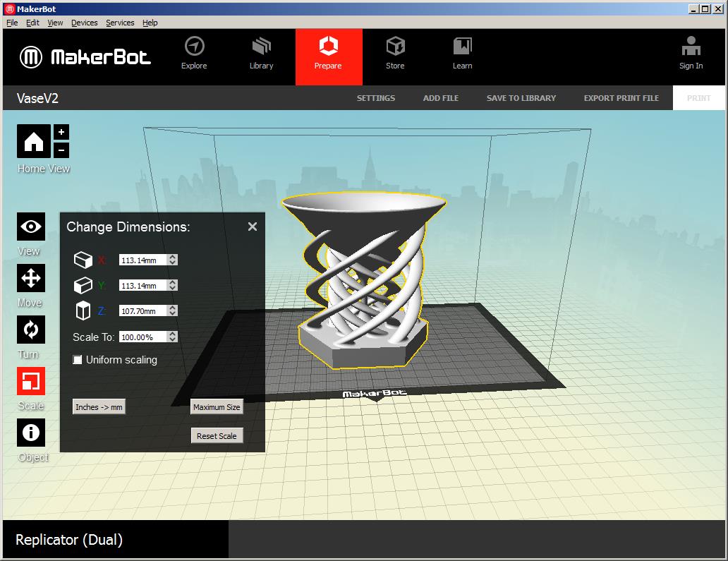Open the Services menu
Image resolution: width=728 pixels, height=561 pixels.
coord(120,23)
